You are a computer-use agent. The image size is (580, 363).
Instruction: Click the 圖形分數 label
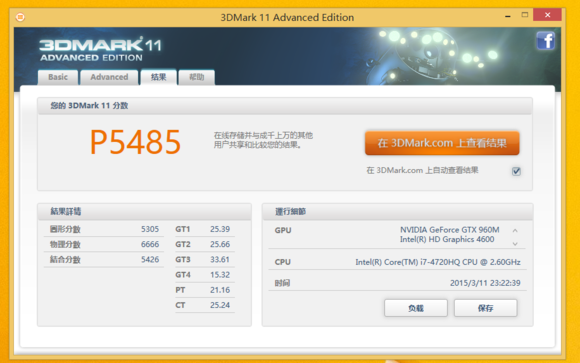tap(65, 229)
